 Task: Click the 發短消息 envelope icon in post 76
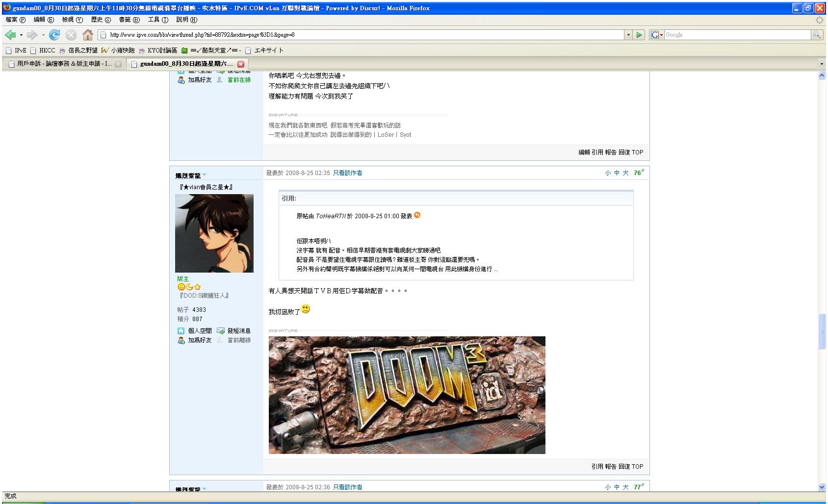221,331
